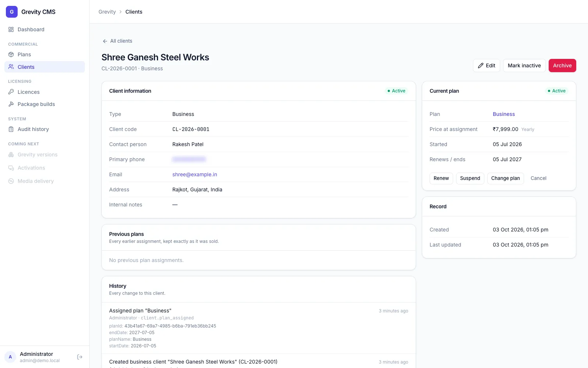Click the planId value in history
The height and width of the screenshot is (368, 588).
point(170,326)
